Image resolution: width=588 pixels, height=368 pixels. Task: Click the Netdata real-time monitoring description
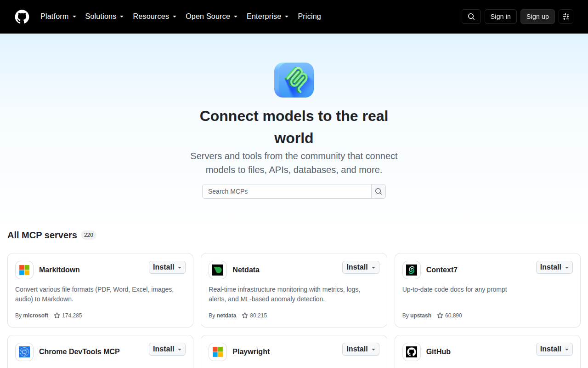click(x=284, y=294)
